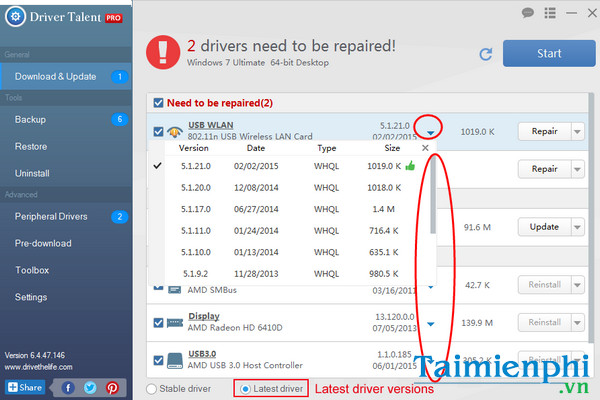Screen dimensions: 600x400
Task: Expand Display driver version dropdown arrow
Action: 430,324
